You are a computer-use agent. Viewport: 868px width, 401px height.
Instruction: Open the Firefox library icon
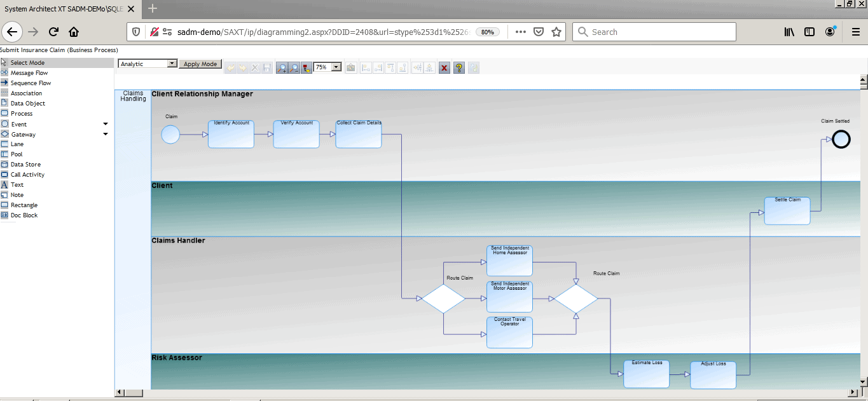tap(789, 32)
